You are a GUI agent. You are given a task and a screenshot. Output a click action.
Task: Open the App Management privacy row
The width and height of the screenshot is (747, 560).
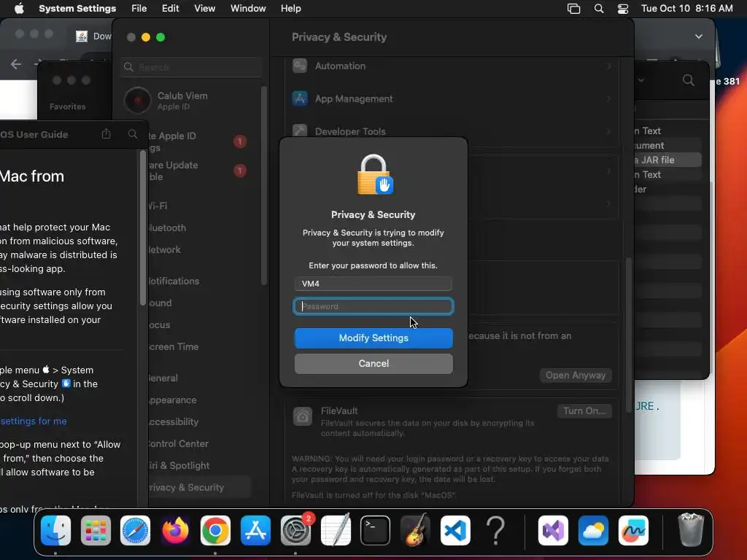tap(452, 98)
